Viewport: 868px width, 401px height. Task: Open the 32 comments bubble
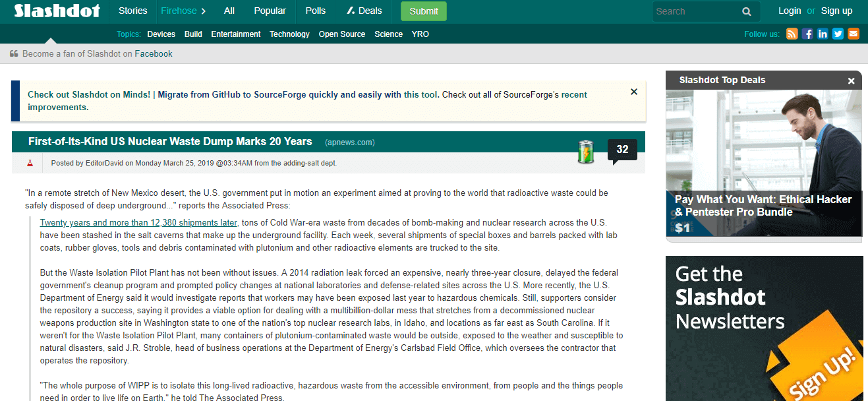[x=622, y=150]
